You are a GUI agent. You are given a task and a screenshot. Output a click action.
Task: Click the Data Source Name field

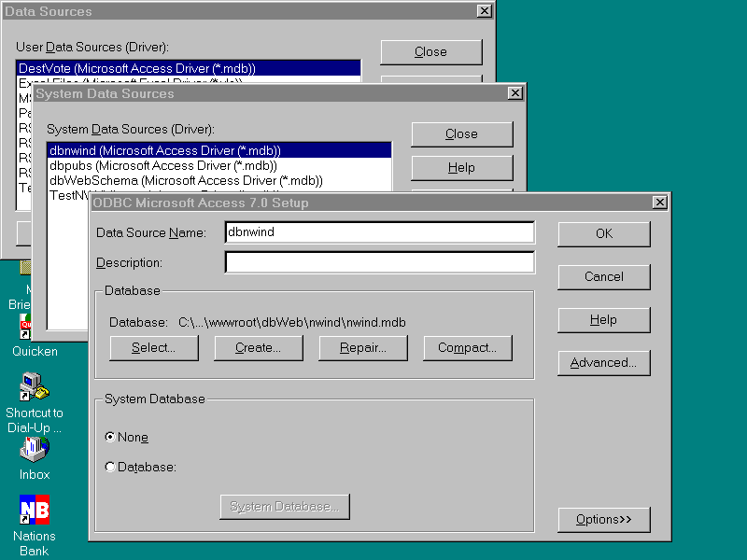pyautogui.click(x=379, y=232)
